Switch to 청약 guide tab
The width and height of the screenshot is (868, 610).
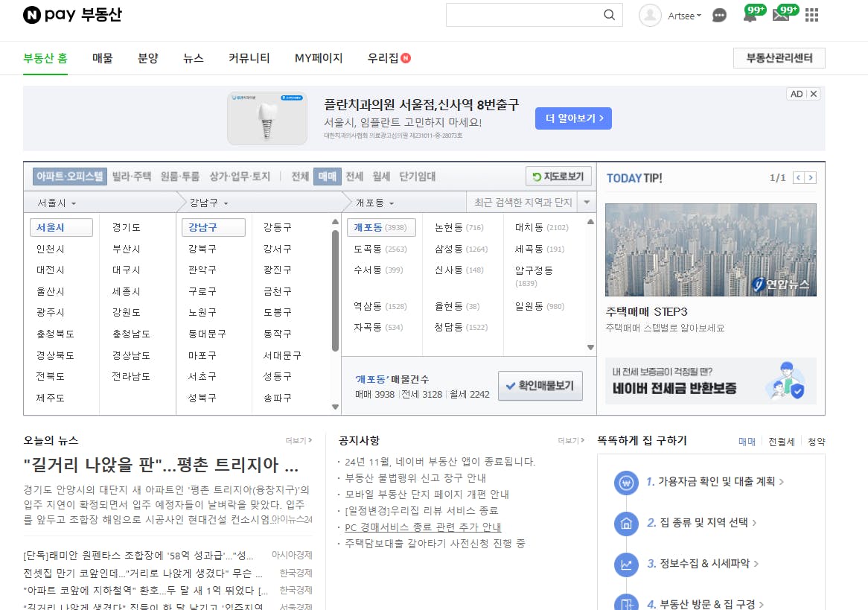coord(816,442)
